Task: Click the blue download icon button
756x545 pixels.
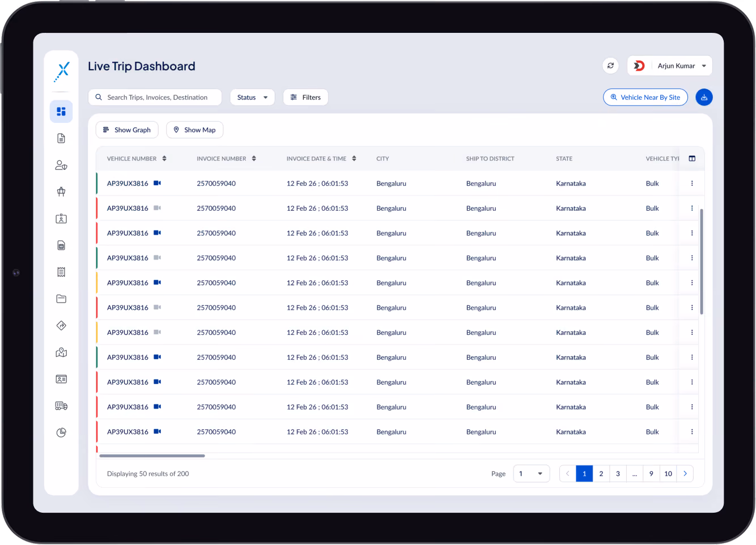Action: tap(704, 97)
